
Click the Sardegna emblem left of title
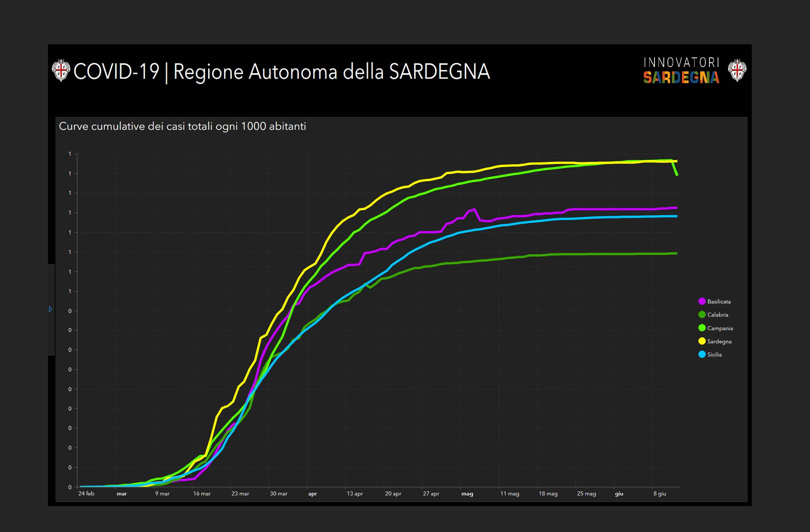[x=61, y=71]
